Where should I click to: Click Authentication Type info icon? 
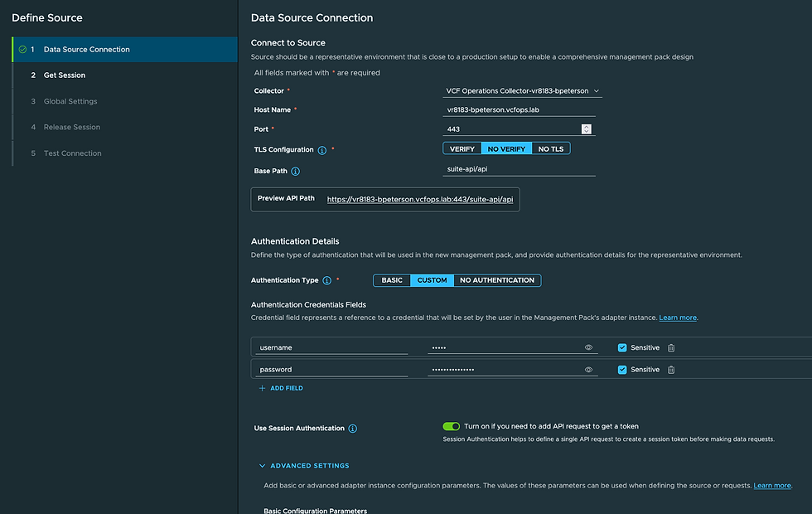click(326, 281)
